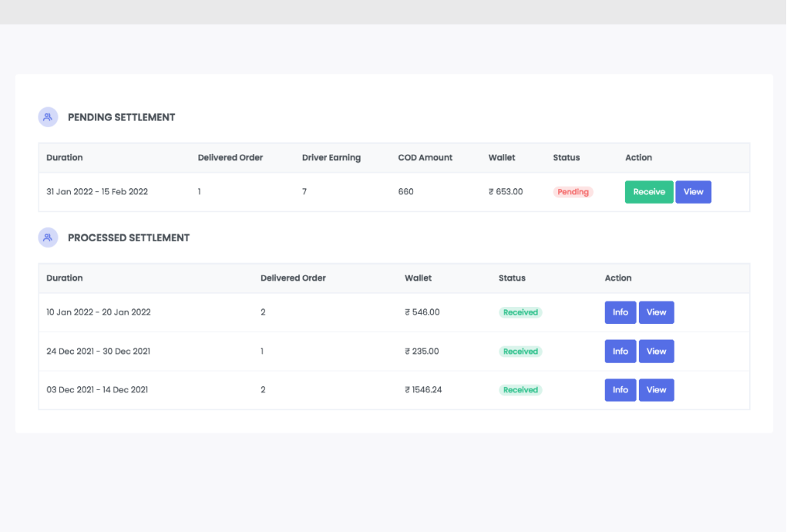The width and height of the screenshot is (787, 532).
Task: Click Action header in processed table
Action: pyautogui.click(x=618, y=278)
